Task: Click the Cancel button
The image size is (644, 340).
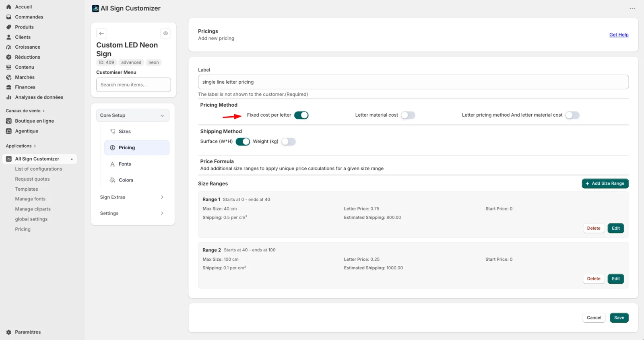Action: (594, 318)
